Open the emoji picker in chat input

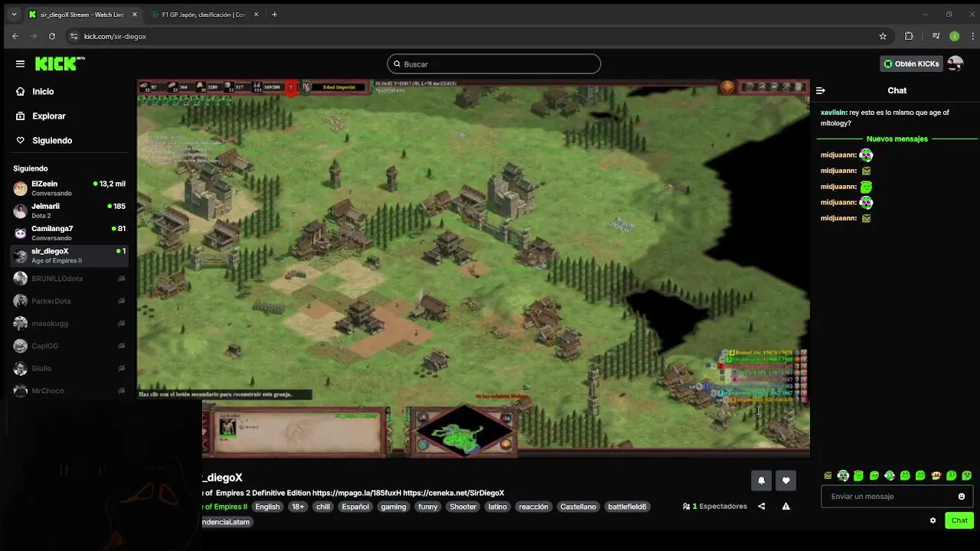(962, 497)
